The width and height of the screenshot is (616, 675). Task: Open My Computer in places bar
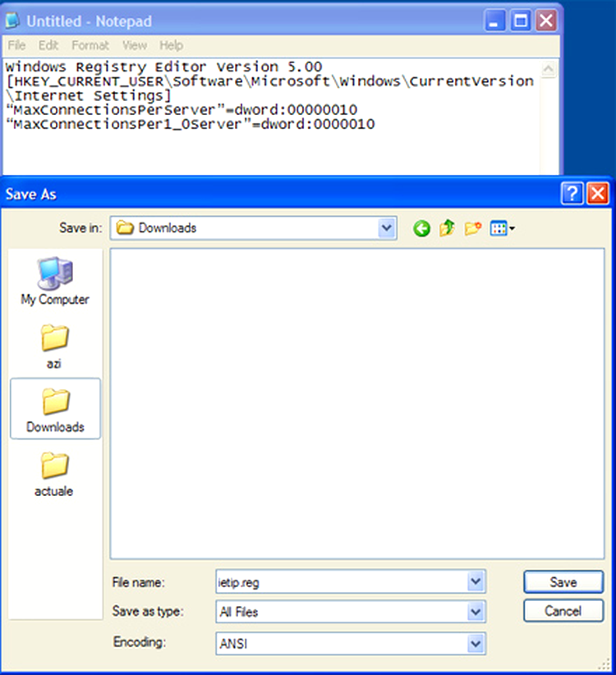(55, 281)
